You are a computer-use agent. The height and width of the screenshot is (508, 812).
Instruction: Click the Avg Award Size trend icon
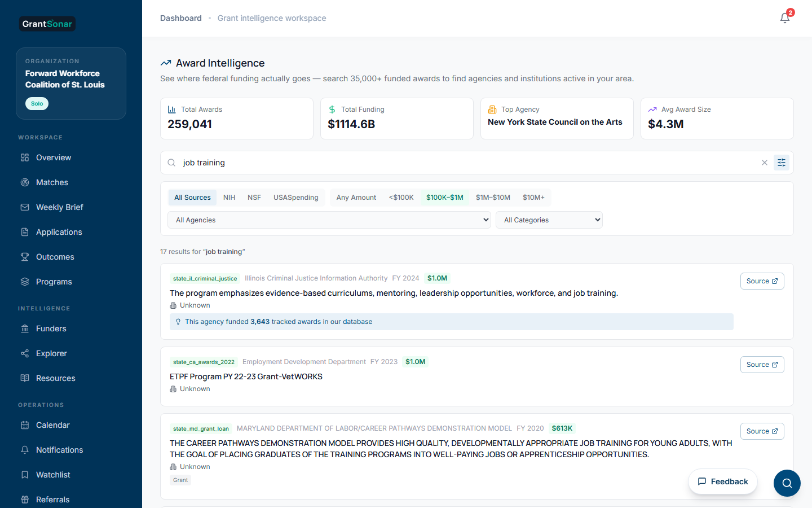point(652,110)
